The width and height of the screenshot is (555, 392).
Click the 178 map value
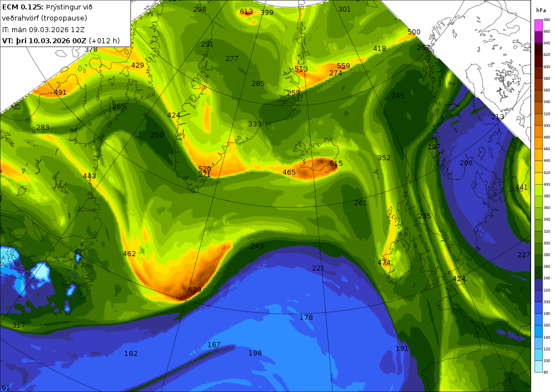click(x=306, y=317)
